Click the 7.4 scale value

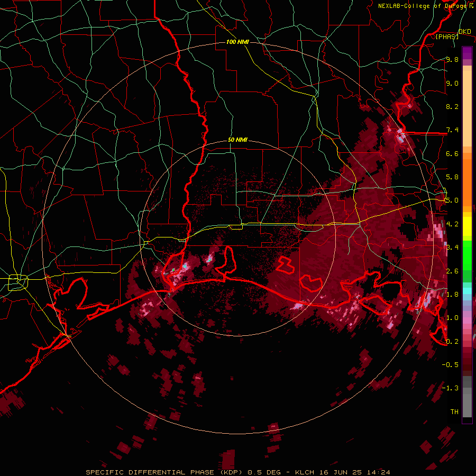[452, 130]
